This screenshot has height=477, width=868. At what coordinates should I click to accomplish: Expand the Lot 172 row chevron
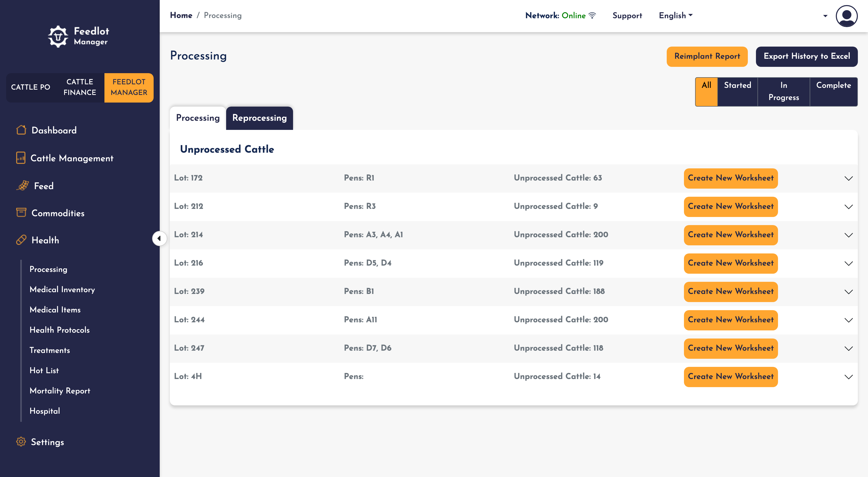(x=848, y=178)
